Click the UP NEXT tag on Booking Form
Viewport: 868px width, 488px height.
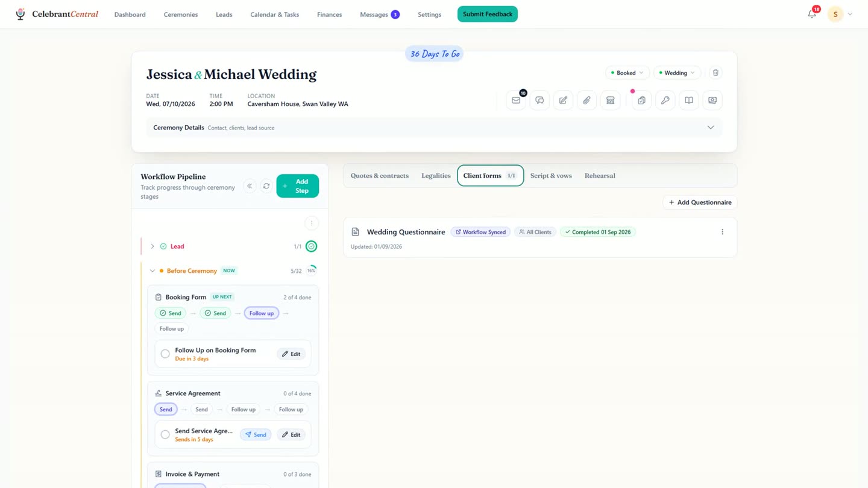222,297
